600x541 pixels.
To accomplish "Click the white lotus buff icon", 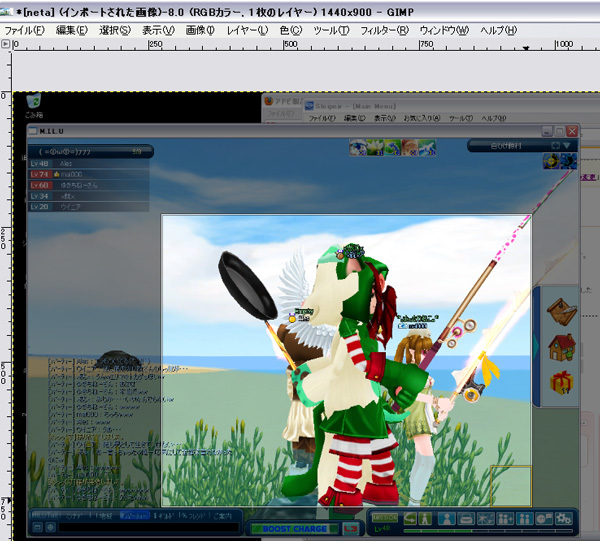I will 375,148.
